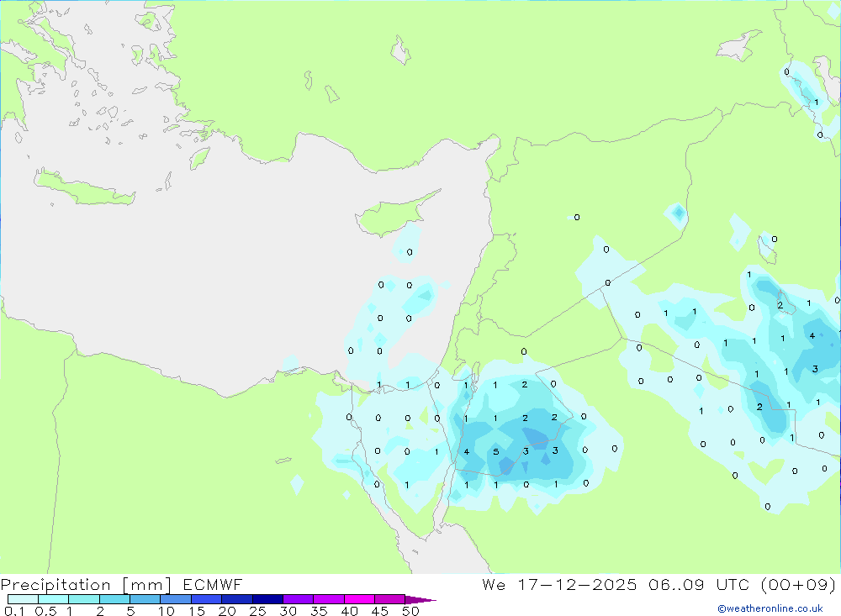Click the 35–40 mm legend swatch
This screenshot has height=616, width=841.
click(329, 599)
